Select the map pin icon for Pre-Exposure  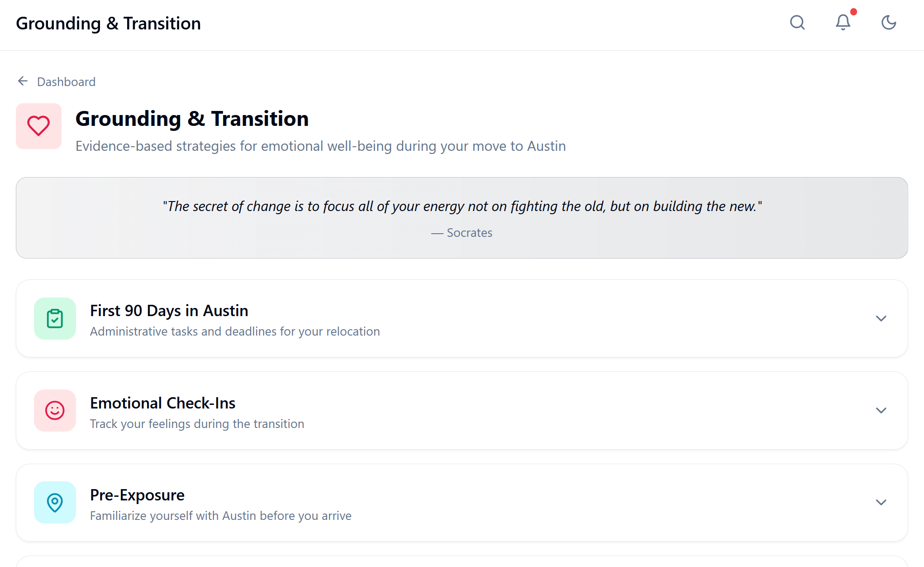[x=55, y=503]
